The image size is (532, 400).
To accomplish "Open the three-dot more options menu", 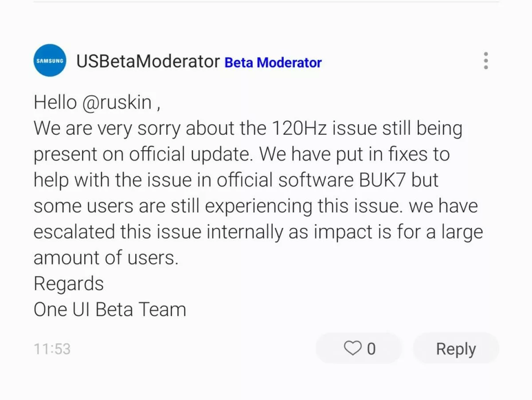I will pos(486,61).
